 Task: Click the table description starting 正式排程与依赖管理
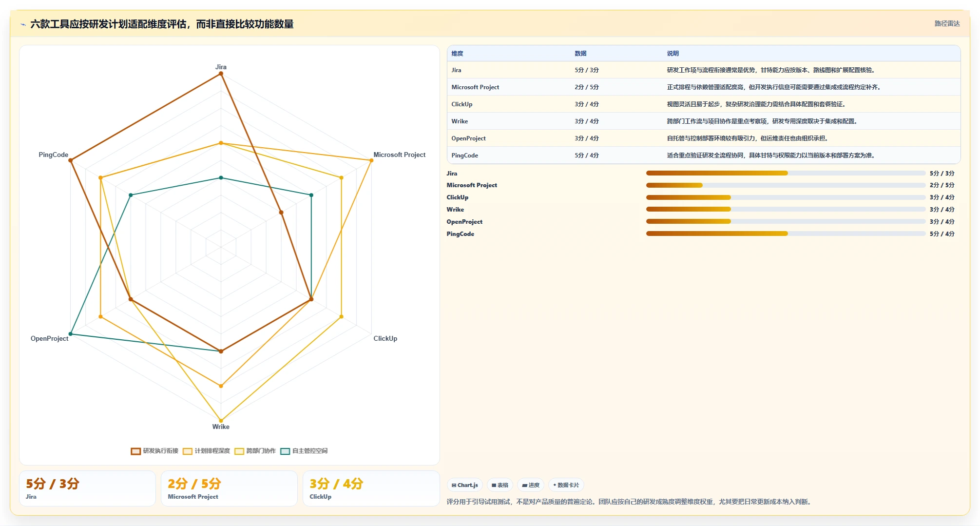coord(775,87)
